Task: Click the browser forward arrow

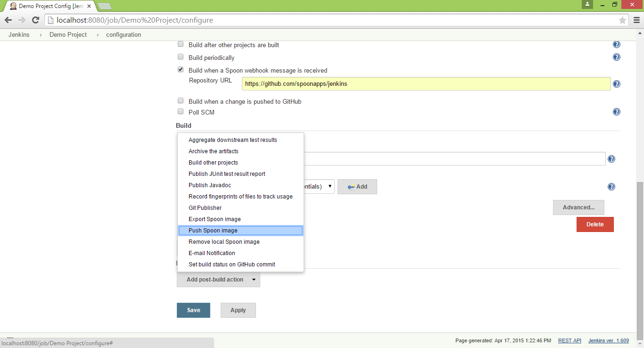Action: (x=22, y=20)
